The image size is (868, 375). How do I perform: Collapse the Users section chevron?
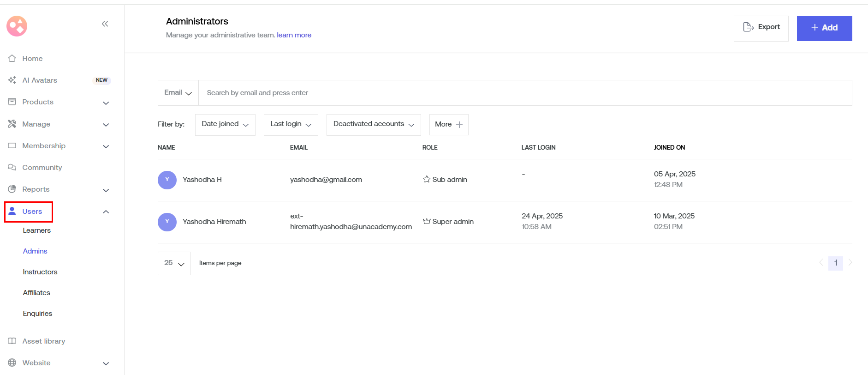(106, 212)
